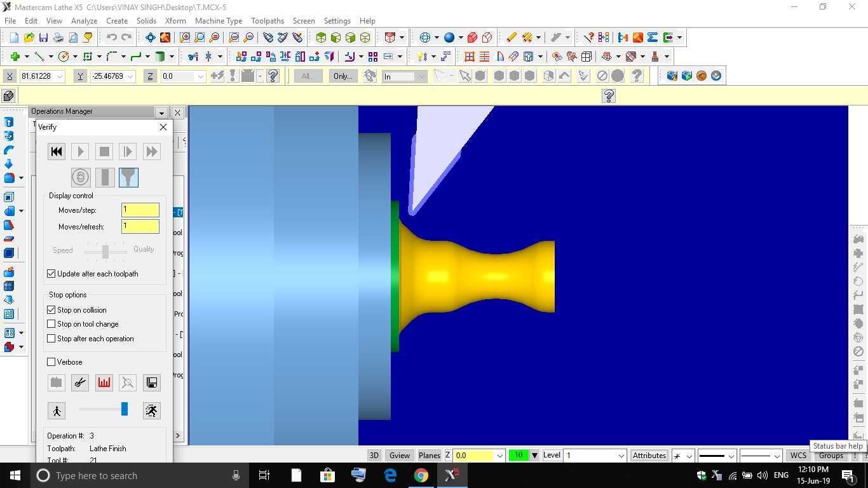Click the Moves/step input field

click(140, 210)
